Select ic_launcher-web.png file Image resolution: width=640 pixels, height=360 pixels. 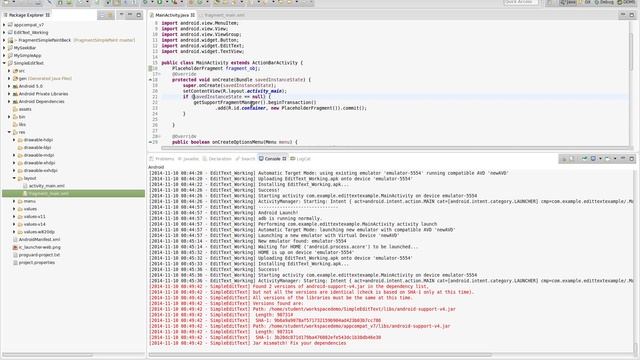tap(39, 247)
